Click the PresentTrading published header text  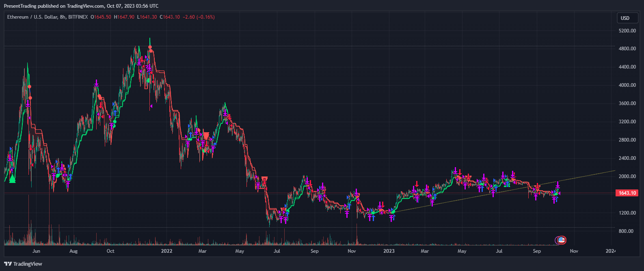tap(81, 6)
